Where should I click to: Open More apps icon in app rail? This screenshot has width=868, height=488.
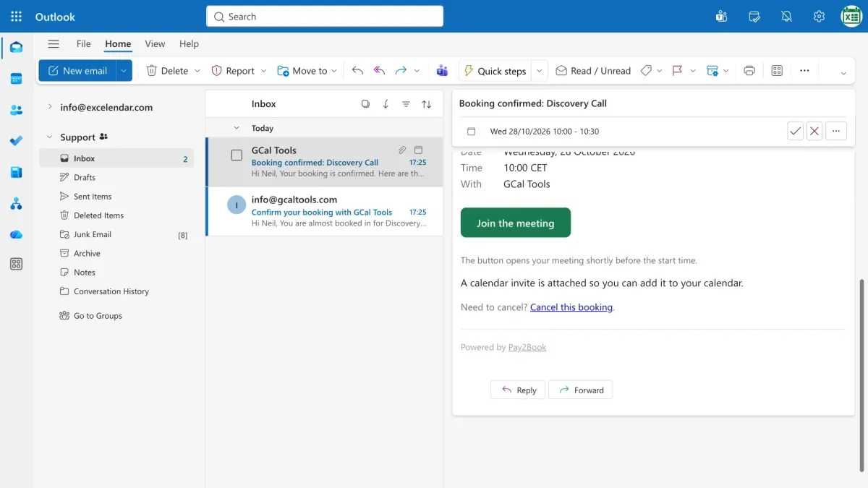[16, 265]
